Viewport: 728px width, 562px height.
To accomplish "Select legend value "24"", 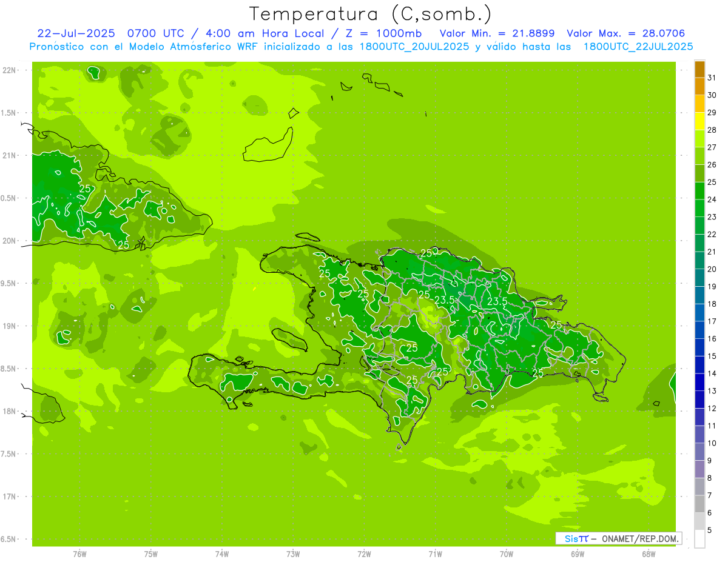I will point(712,199).
